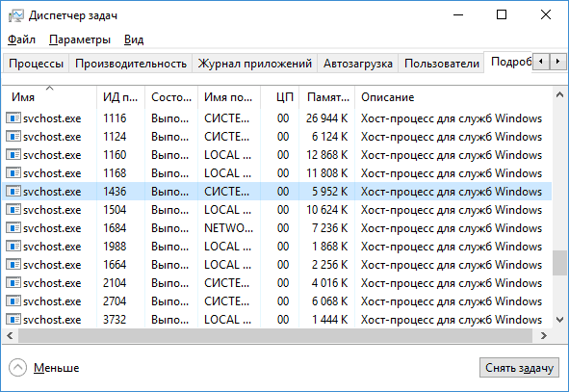The width and height of the screenshot is (569, 392).
Task: Click the icon of svchost.exe PID 2704
Action: (13, 301)
